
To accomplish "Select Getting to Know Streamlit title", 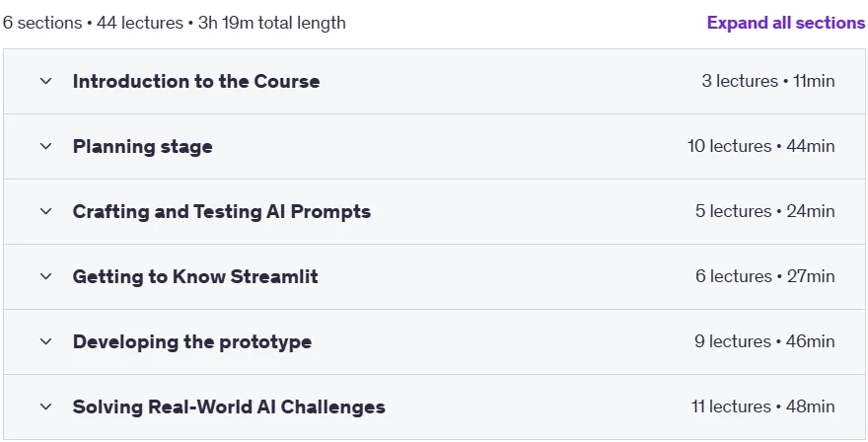I will point(195,276).
